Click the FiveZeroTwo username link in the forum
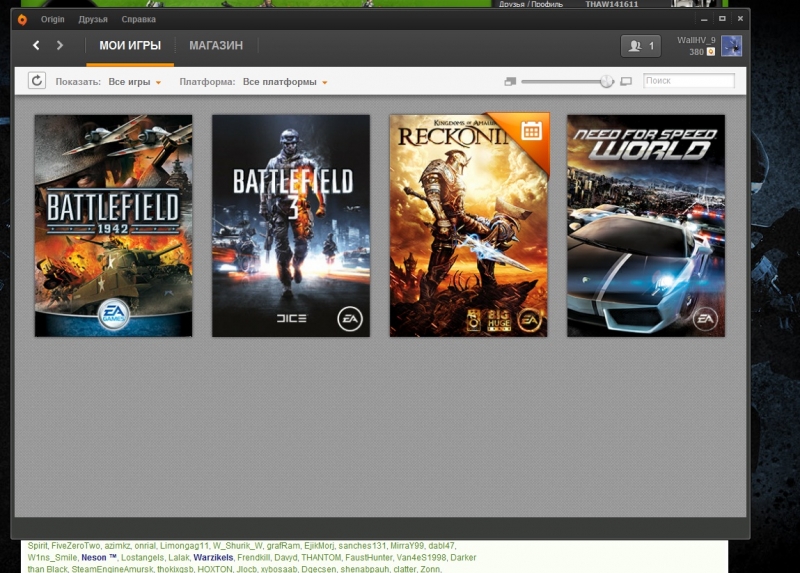 tap(76, 546)
